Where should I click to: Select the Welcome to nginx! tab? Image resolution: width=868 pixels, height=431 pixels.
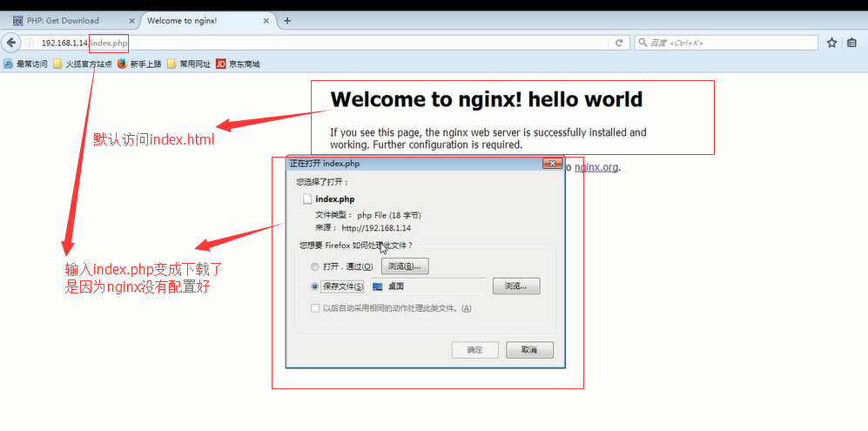coord(207,21)
